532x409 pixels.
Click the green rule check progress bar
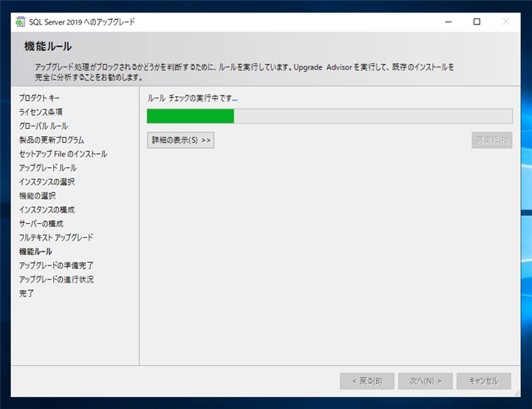coord(330,116)
